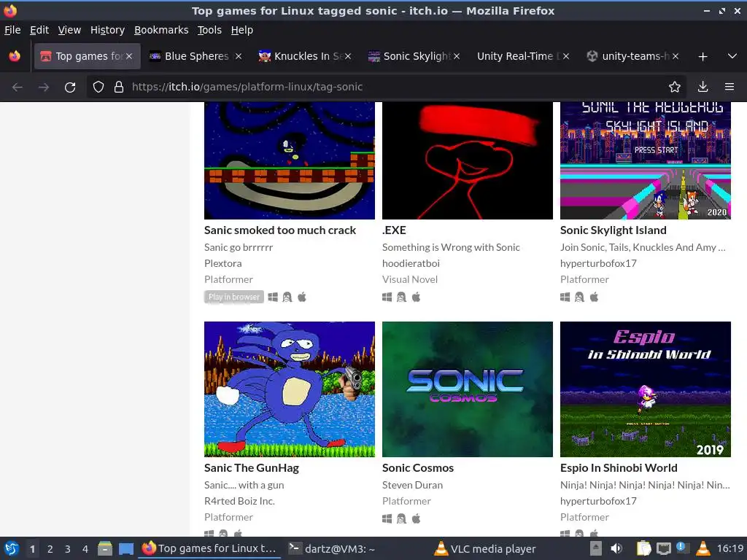
Task: Open the .EXE game title link
Action: pos(394,230)
